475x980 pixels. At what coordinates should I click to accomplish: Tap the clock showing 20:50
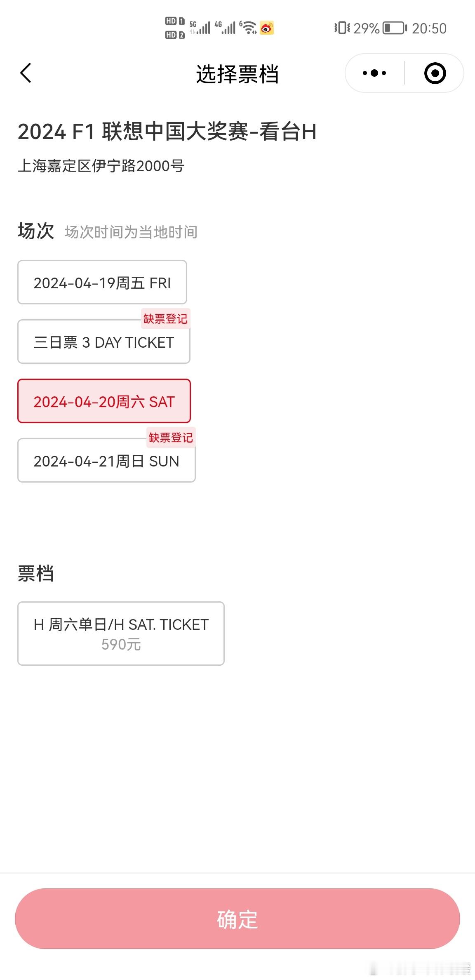(x=429, y=28)
